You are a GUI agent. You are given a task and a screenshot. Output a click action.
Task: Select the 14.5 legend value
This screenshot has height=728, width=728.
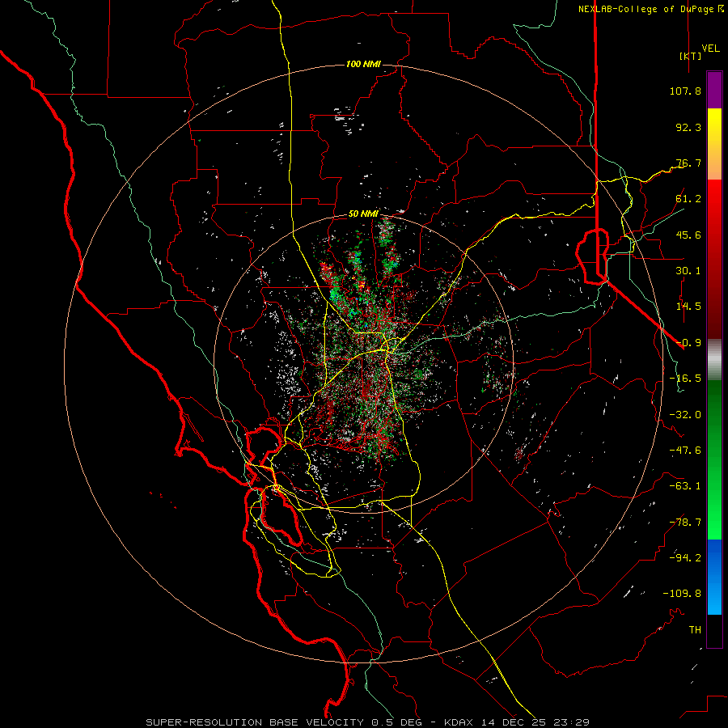click(688, 307)
